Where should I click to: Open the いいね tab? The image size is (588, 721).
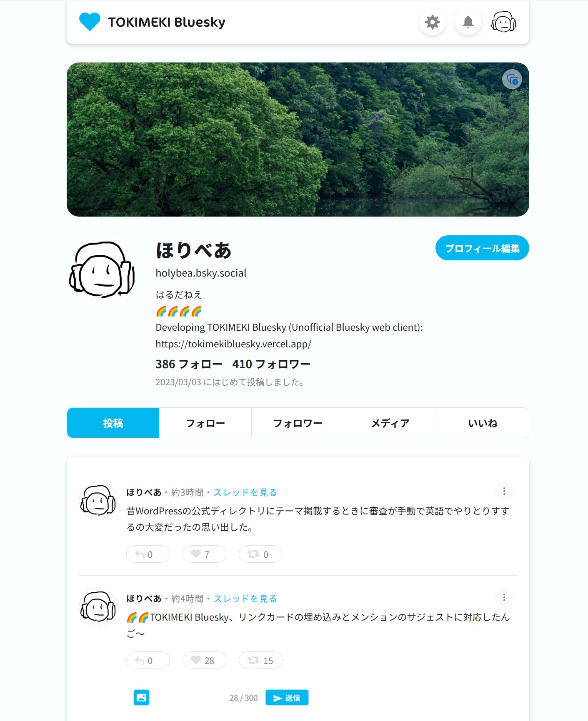[483, 423]
